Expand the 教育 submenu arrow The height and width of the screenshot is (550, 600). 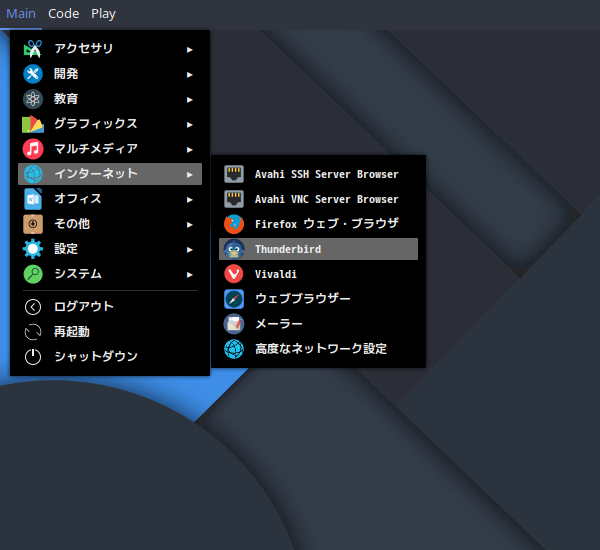(x=189, y=100)
